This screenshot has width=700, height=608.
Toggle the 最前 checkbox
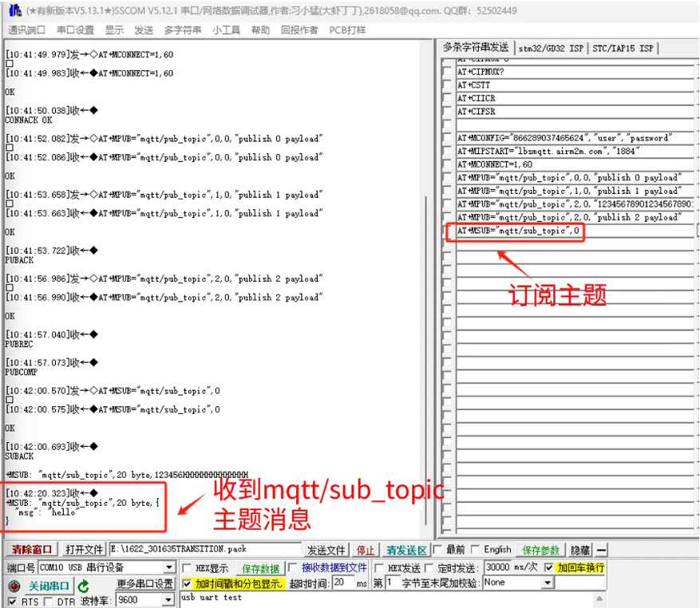pos(438,550)
